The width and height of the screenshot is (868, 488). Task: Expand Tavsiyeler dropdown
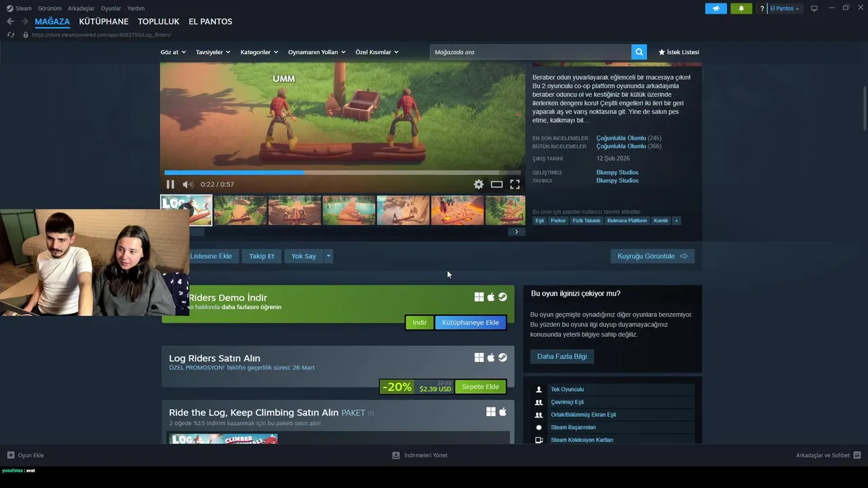coord(213,52)
